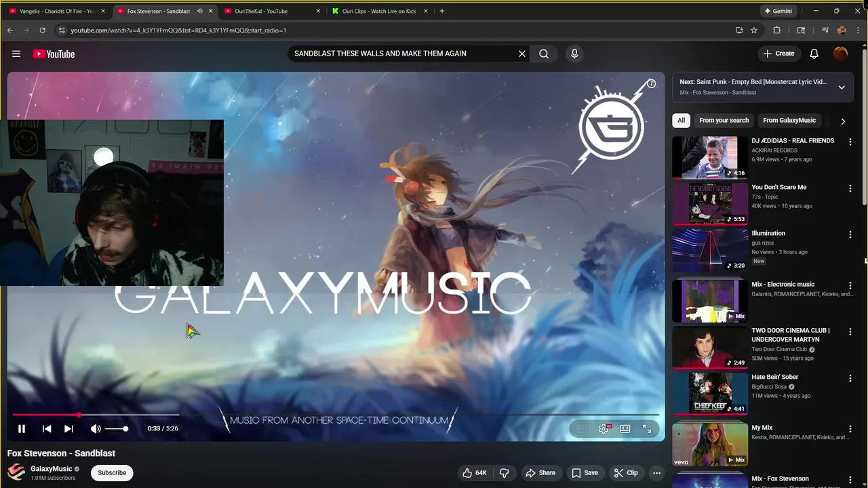Bookmark this page with the star
The height and width of the screenshot is (488, 868).
click(754, 30)
